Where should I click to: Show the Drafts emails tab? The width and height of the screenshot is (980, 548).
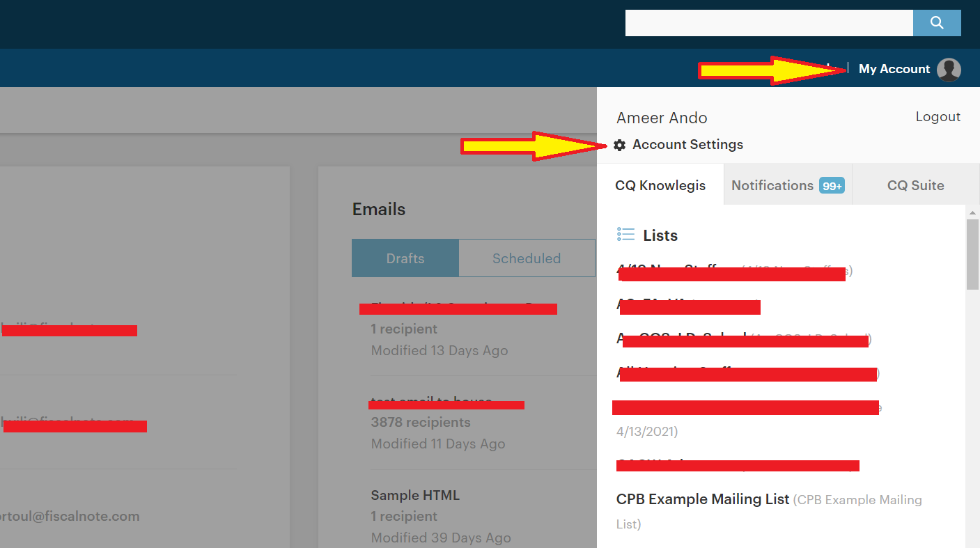(405, 258)
